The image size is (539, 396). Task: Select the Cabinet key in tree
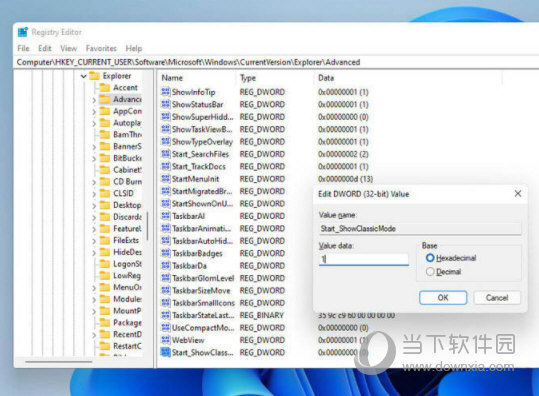[x=127, y=170]
